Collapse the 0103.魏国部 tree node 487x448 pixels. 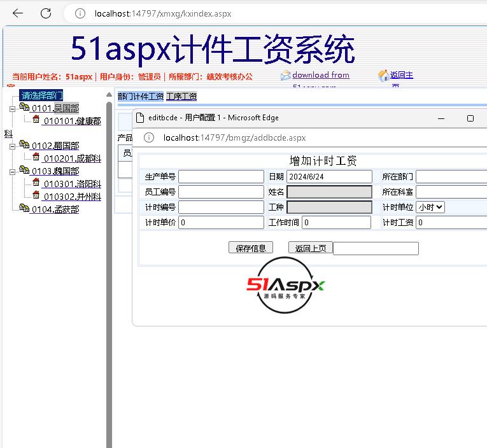pos(12,172)
